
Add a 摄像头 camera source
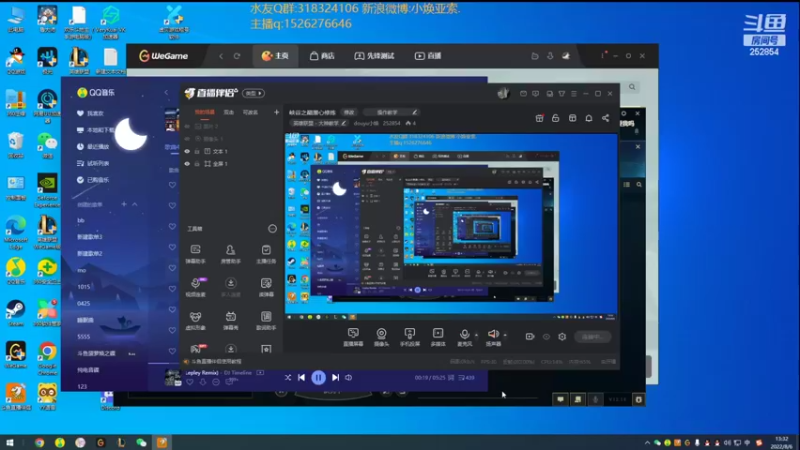click(x=381, y=337)
